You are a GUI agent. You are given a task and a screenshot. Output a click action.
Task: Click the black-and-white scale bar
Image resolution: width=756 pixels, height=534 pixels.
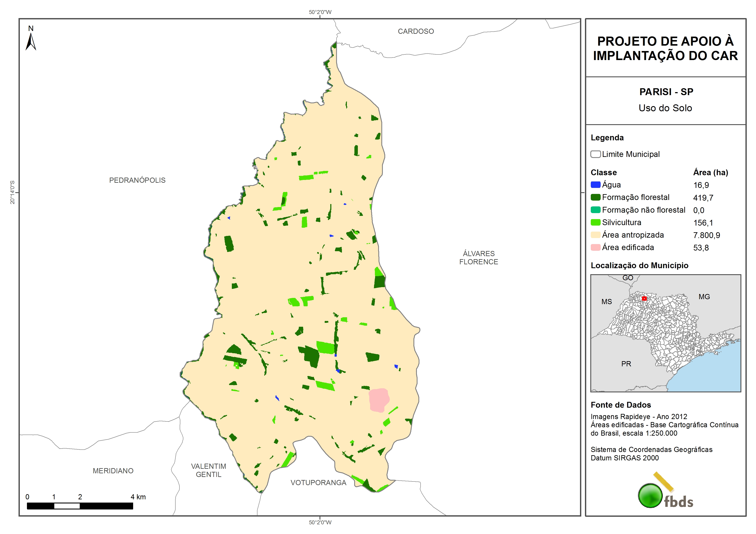coord(80,506)
